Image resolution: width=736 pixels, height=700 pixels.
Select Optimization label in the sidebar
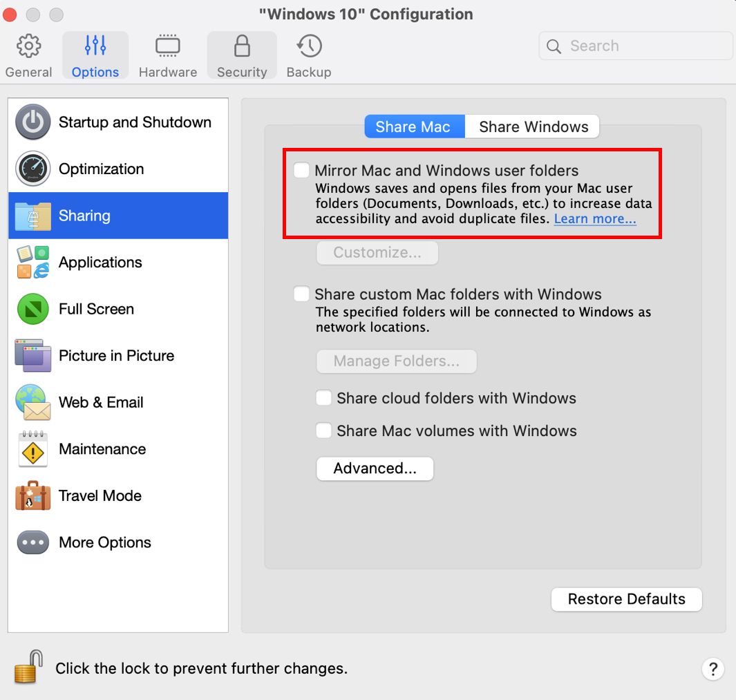pos(102,169)
